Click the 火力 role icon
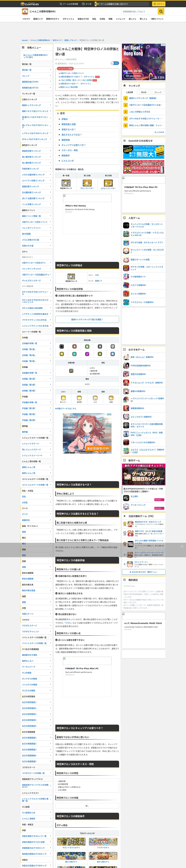186x868 pixels. point(95,398)
